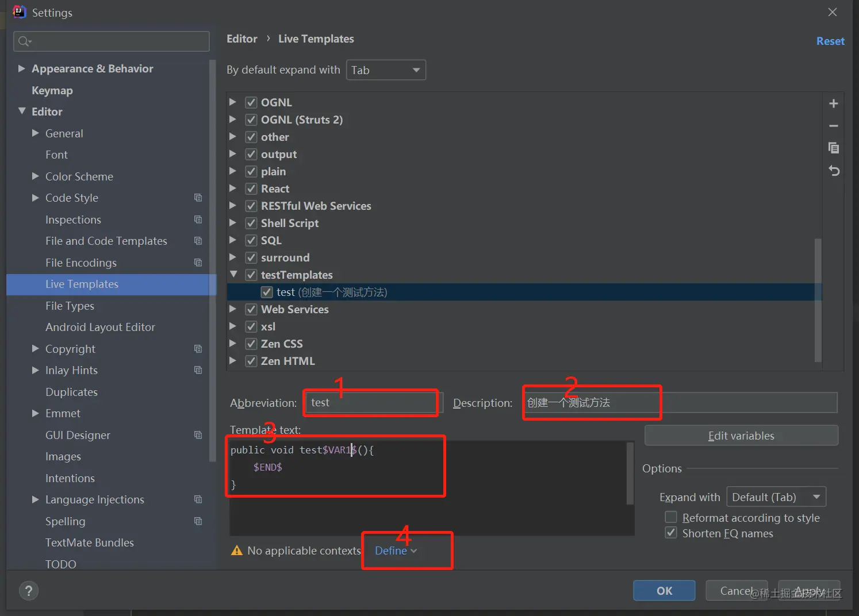The image size is (859, 616).
Task: Click the project-level icon beside Inlay Hints
Action: [x=198, y=370]
